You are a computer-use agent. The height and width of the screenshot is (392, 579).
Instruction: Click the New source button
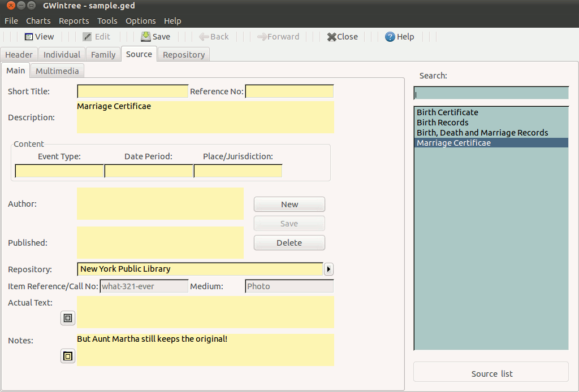(289, 204)
